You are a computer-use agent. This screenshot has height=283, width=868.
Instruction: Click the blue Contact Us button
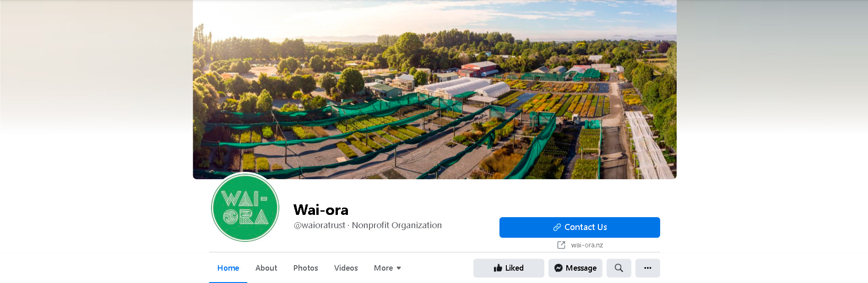(x=580, y=227)
